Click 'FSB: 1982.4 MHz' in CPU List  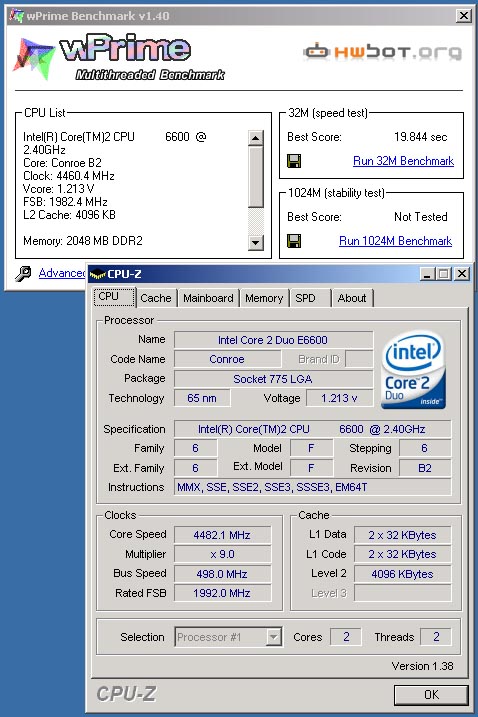pyautogui.click(x=65, y=202)
